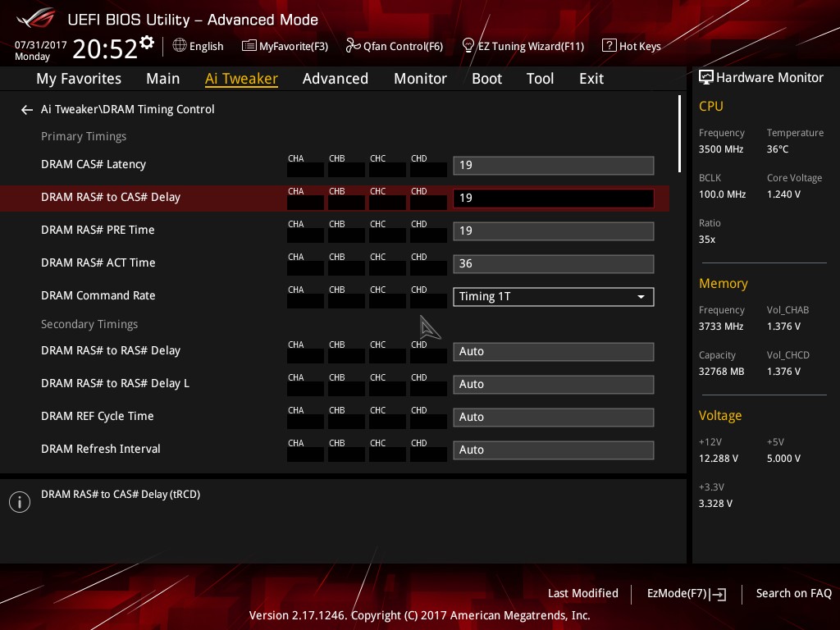Image resolution: width=840 pixels, height=630 pixels.
Task: Switch to EzMode(F7)
Action: (x=686, y=593)
